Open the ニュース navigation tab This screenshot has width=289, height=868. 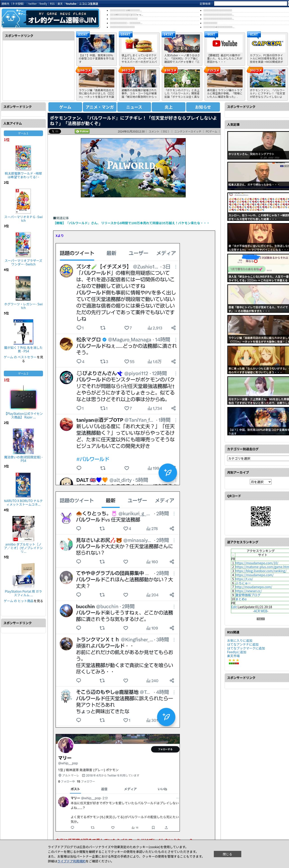pos(134,107)
